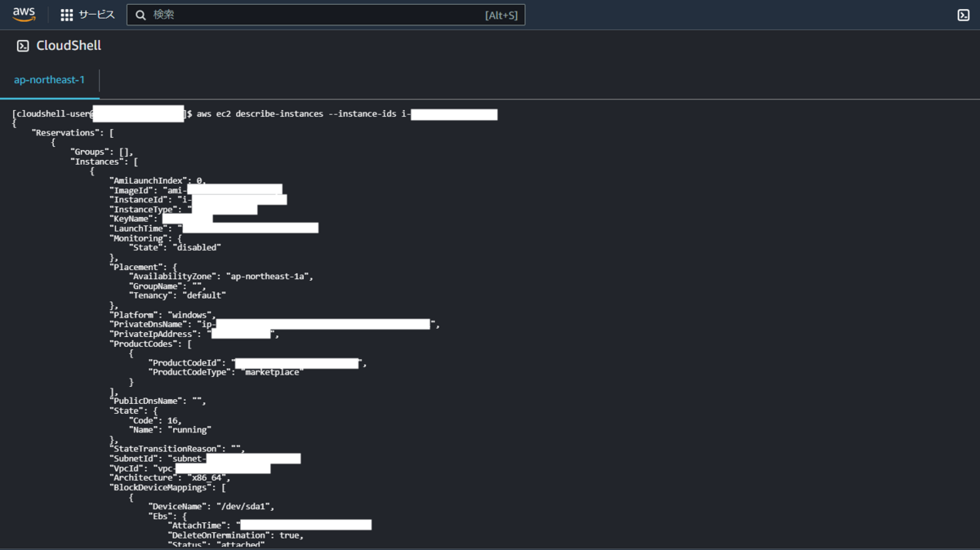Select the ap-northeast-1 tab
The height and width of the screenshot is (550, 980).
coord(50,80)
